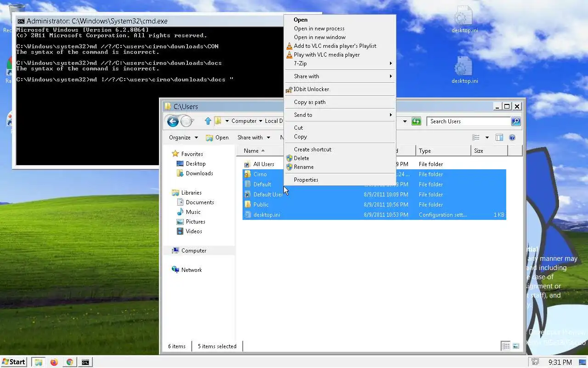Image resolution: width=588 pixels, height=368 pixels.
Task: Click the Open toolbar button
Action: [217, 138]
